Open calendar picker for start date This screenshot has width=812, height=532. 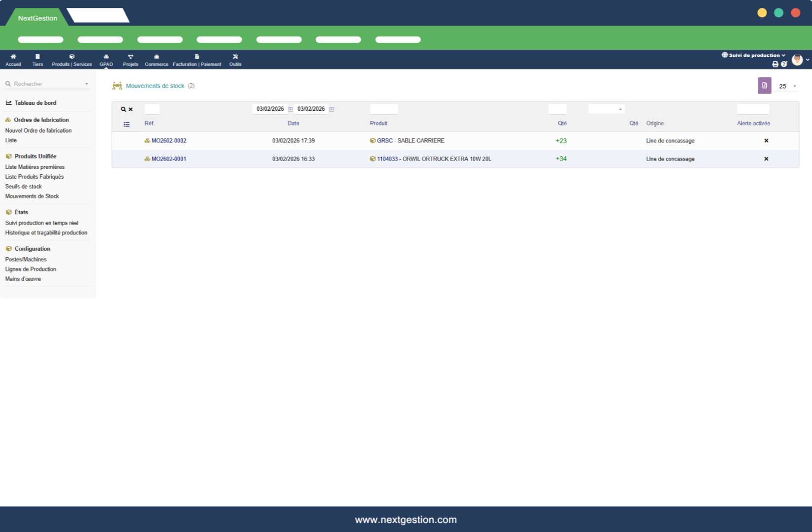pyautogui.click(x=291, y=109)
